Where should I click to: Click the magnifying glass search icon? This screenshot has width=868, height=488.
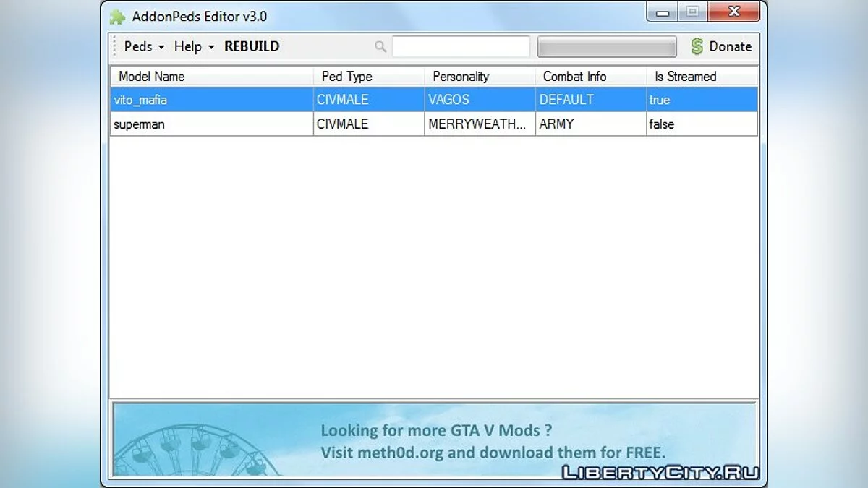point(380,47)
